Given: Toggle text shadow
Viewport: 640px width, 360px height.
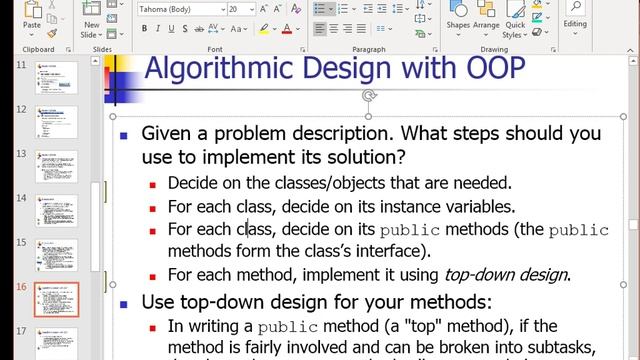Looking at the screenshot, I should 185,29.
